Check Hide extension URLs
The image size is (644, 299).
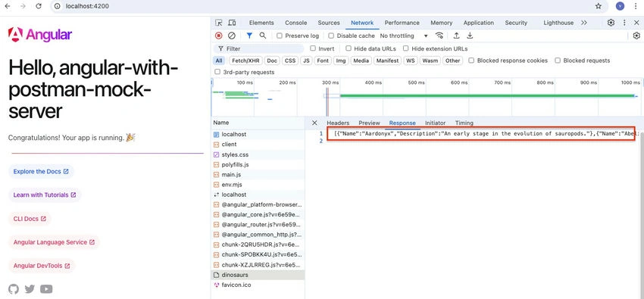406,48
